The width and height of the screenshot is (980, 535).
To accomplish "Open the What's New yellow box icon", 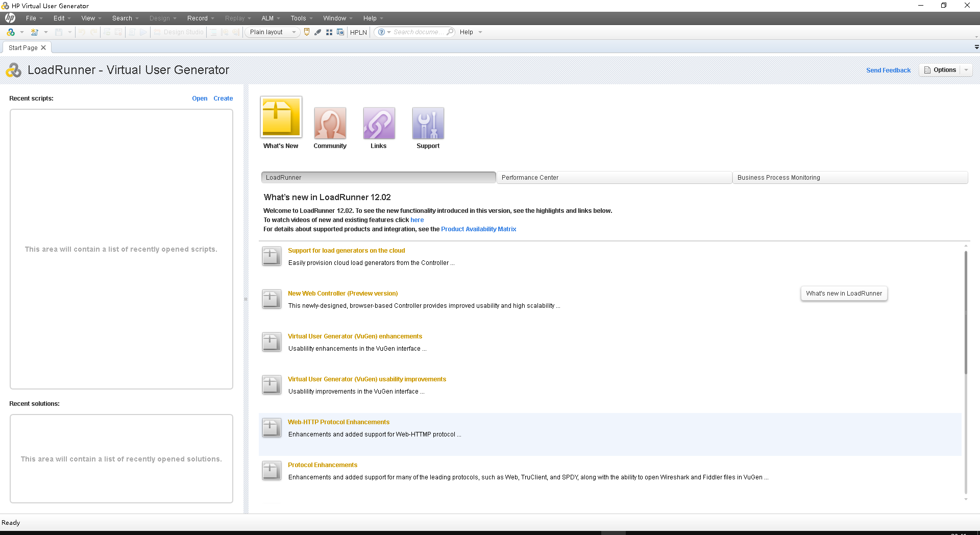I will [x=281, y=117].
